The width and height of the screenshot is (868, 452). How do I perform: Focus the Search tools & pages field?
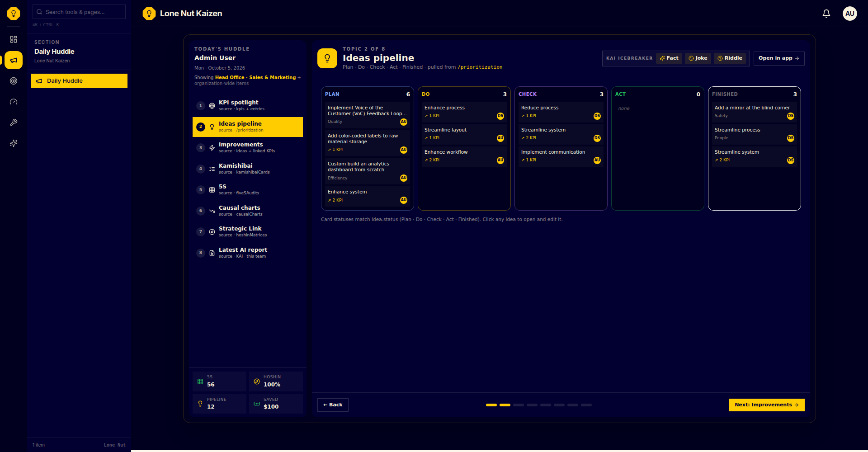pyautogui.click(x=79, y=12)
